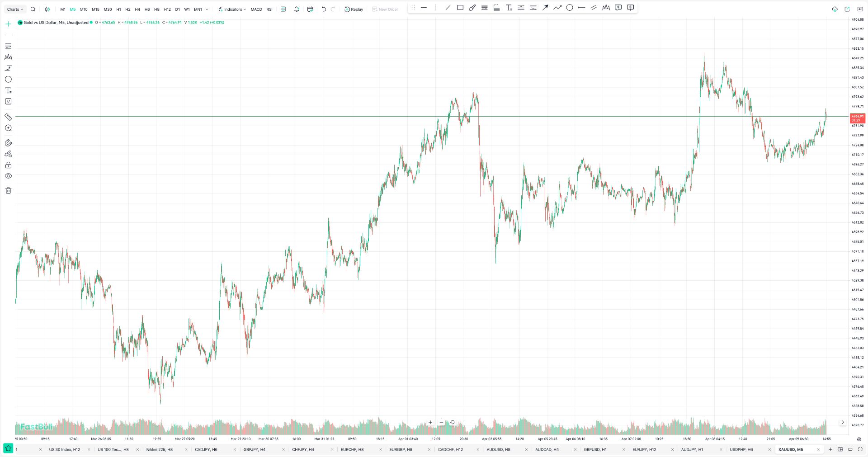Select the ruler measure tool
The image size is (868, 457).
8,117
